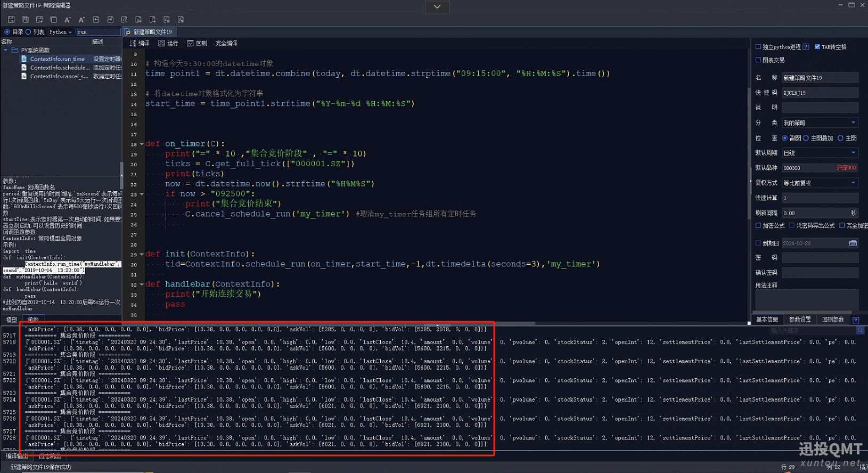Switch to the 参数设置 tab
Viewport: 868px width, 473px height.
(x=800, y=320)
